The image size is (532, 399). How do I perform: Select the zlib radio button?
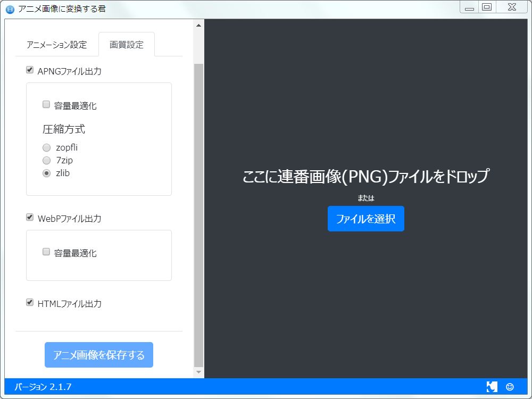pyautogui.click(x=47, y=173)
